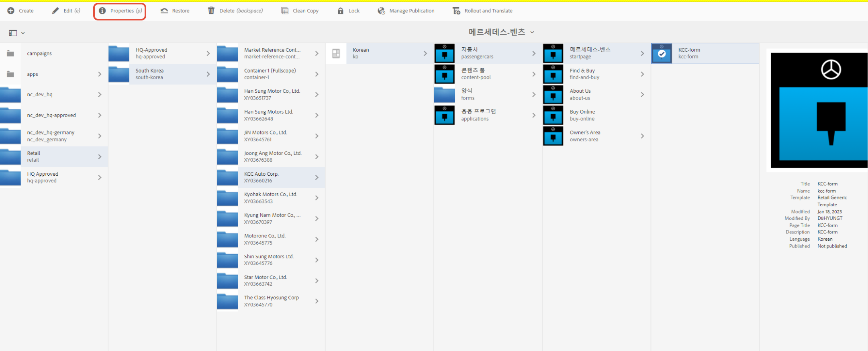Expand the Find & Buy chevron
The image size is (868, 351).
point(642,74)
